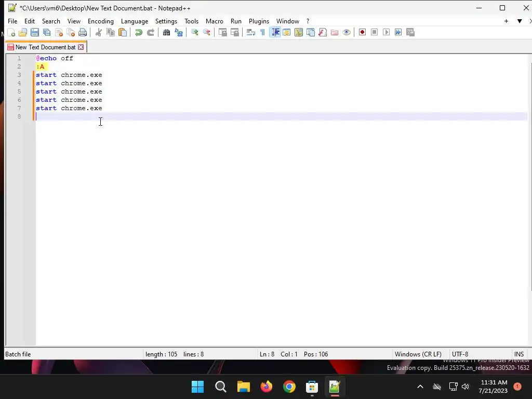Click the ':A' label on line 2
Screen dimensions: 532x399
click(x=41, y=66)
